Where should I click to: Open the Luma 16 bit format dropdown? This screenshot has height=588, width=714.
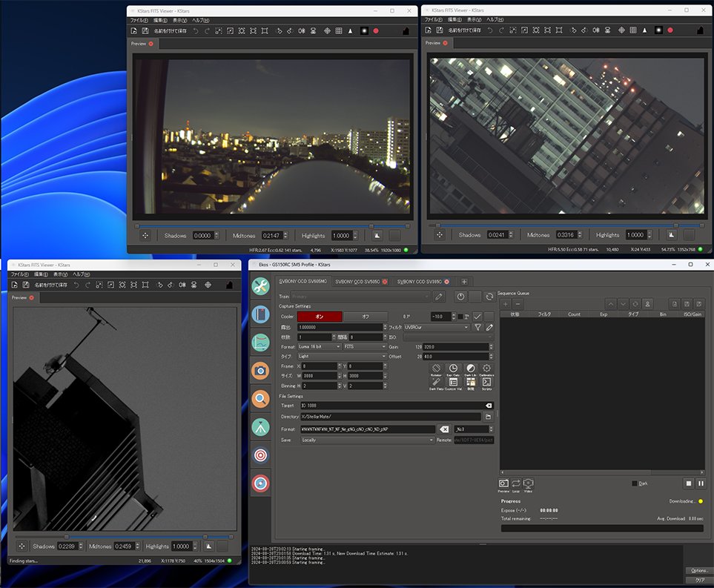pos(320,346)
